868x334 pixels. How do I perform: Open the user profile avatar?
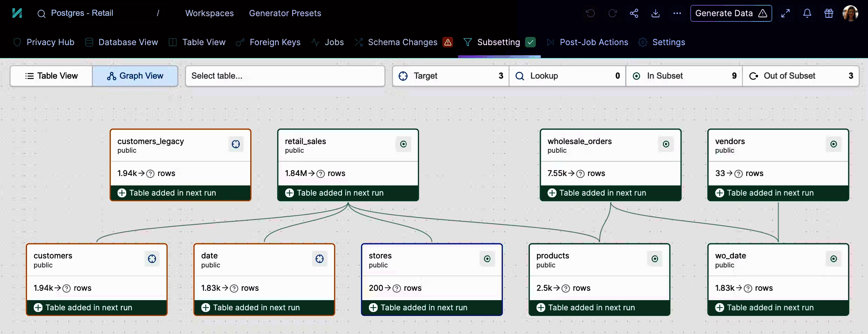[850, 14]
